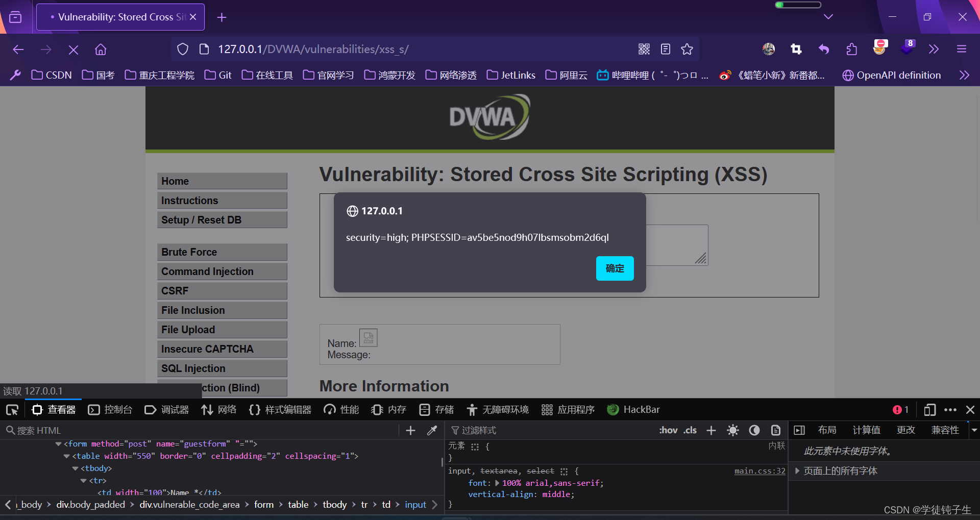Open the Git bookmark folder
Viewport: 980px width, 520px height.
point(218,75)
